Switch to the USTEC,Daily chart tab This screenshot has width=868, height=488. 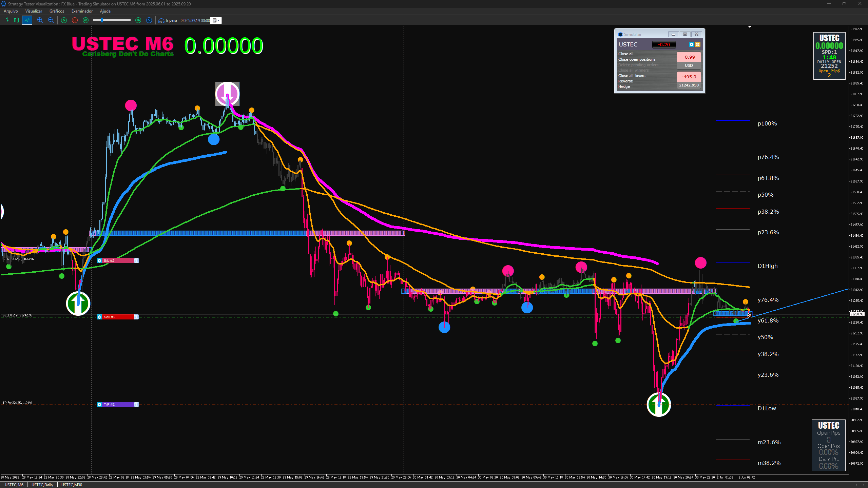pyautogui.click(x=42, y=485)
